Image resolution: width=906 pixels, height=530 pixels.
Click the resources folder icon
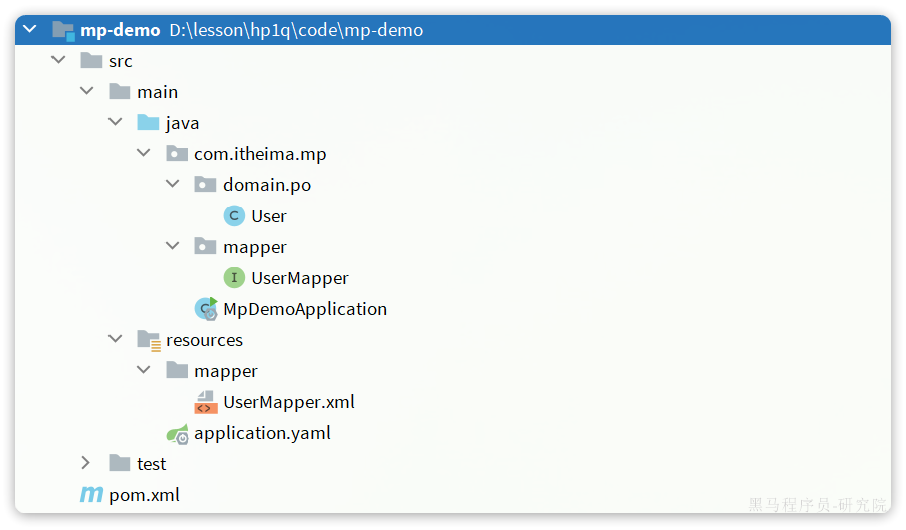point(149,340)
